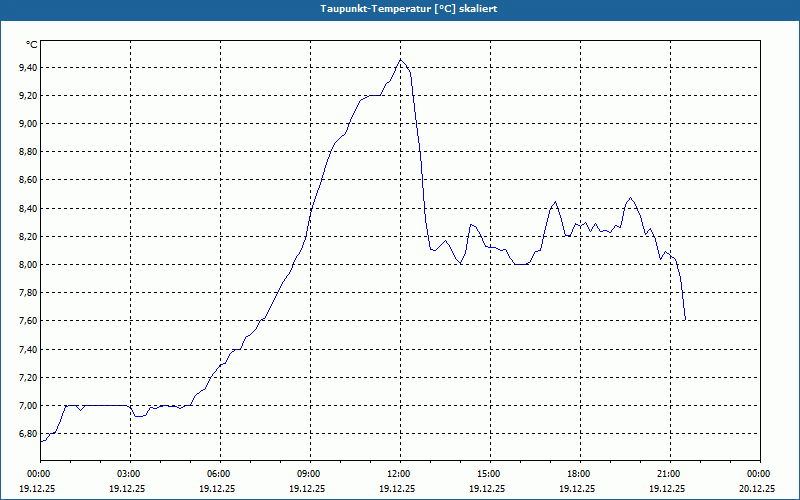Click the title "Taupunkt-Temperatur [°C] skaliert"
This screenshot has height=500, width=800.
point(409,9)
